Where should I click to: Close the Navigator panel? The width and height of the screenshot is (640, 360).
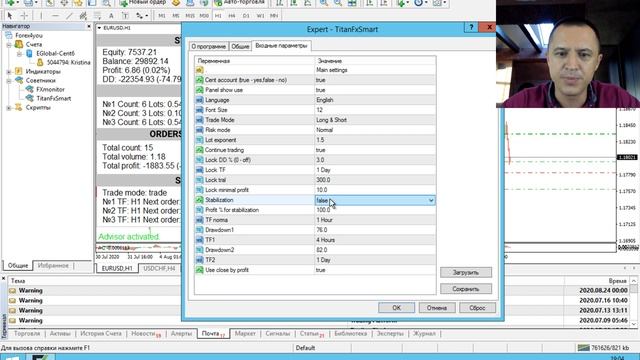[x=89, y=26]
